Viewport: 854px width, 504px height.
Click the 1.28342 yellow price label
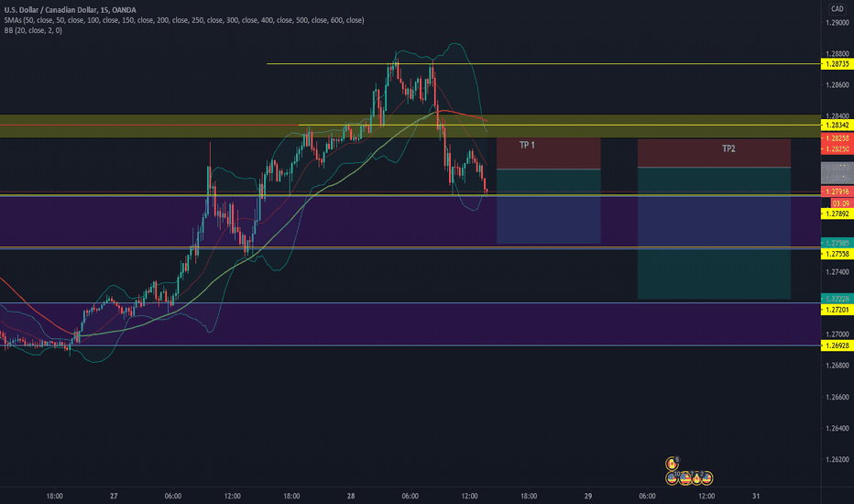tap(837, 126)
